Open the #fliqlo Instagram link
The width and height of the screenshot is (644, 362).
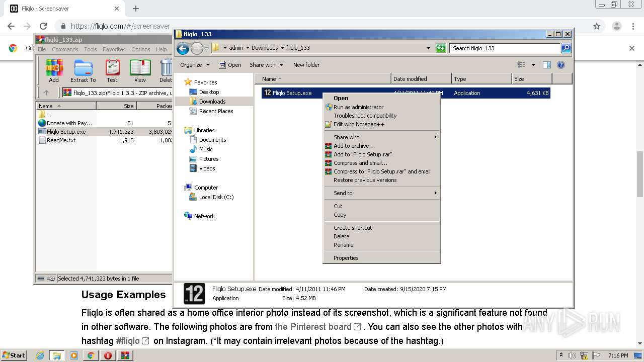[132, 341]
